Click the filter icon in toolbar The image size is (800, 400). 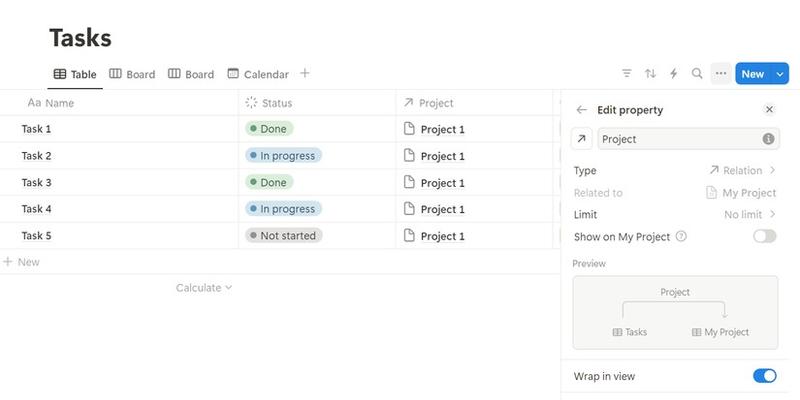tap(627, 74)
